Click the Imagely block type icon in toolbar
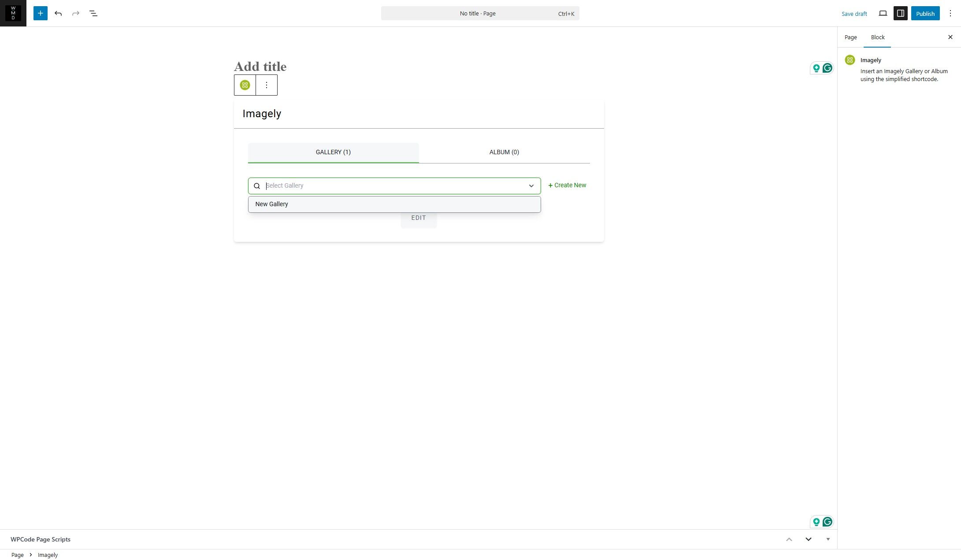Image resolution: width=961 pixels, height=560 pixels. pyautogui.click(x=245, y=85)
